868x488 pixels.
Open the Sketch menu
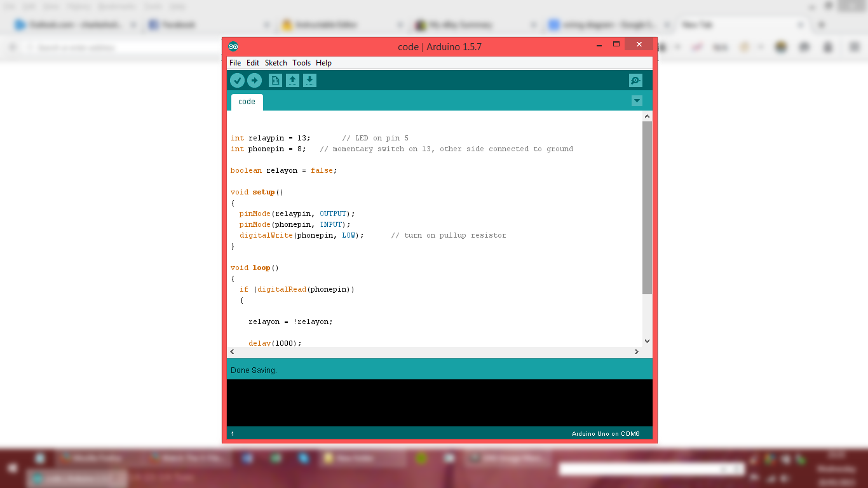click(x=276, y=63)
